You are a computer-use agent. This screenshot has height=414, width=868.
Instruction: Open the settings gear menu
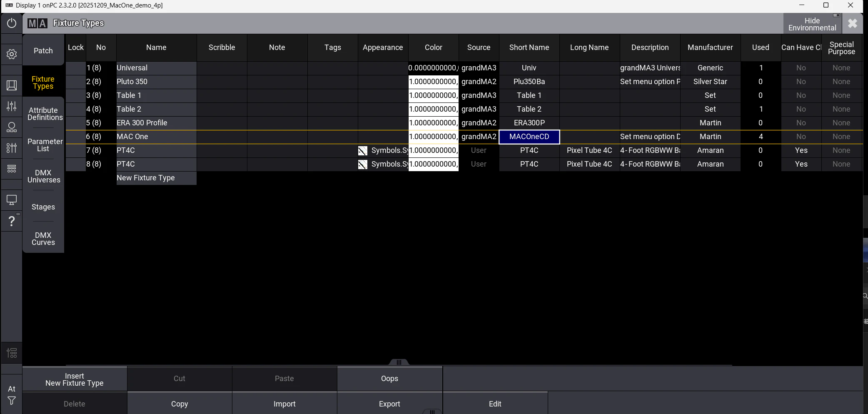point(12,54)
